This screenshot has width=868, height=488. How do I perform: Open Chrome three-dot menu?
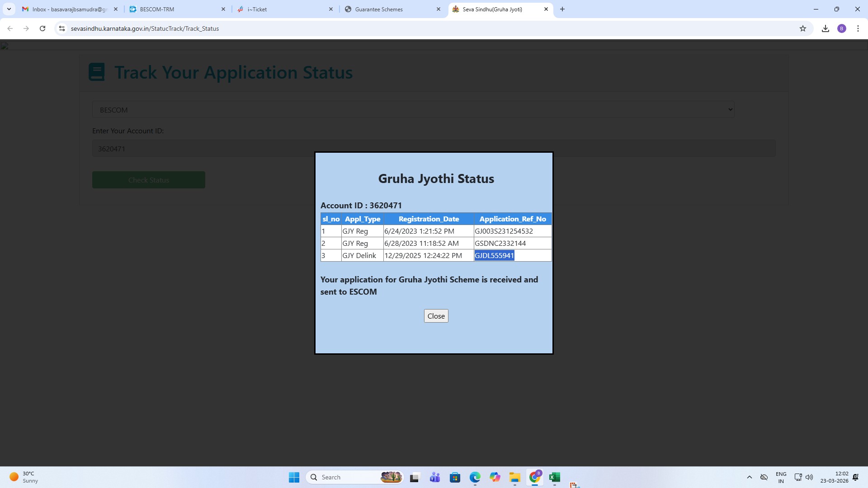click(x=858, y=28)
